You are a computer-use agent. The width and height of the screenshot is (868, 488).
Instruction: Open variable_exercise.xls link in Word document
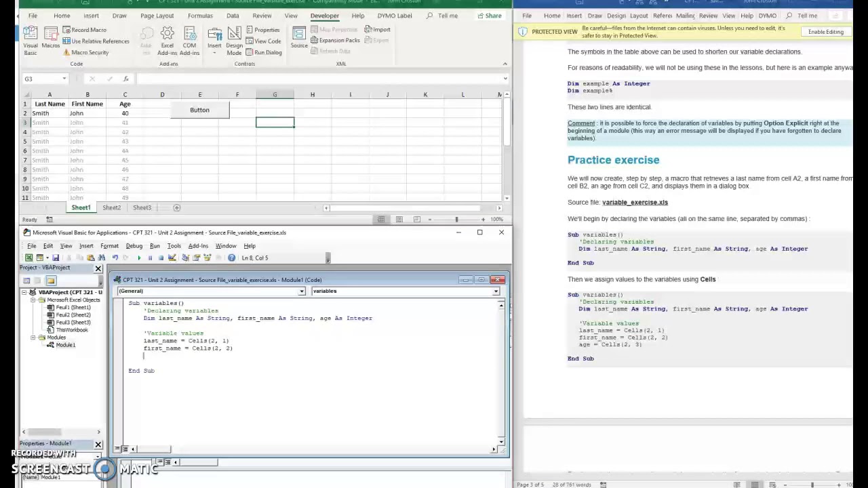[x=635, y=202]
